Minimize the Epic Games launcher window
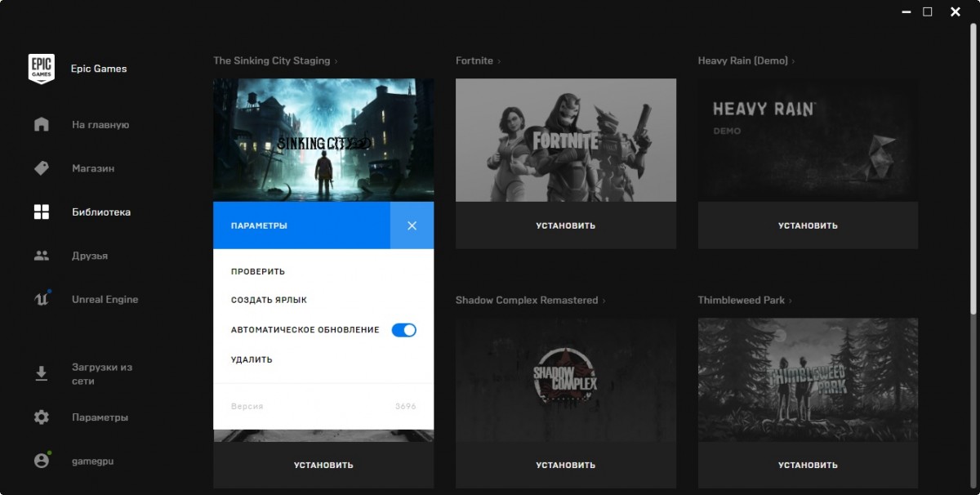The width and height of the screenshot is (980, 495). (x=906, y=11)
